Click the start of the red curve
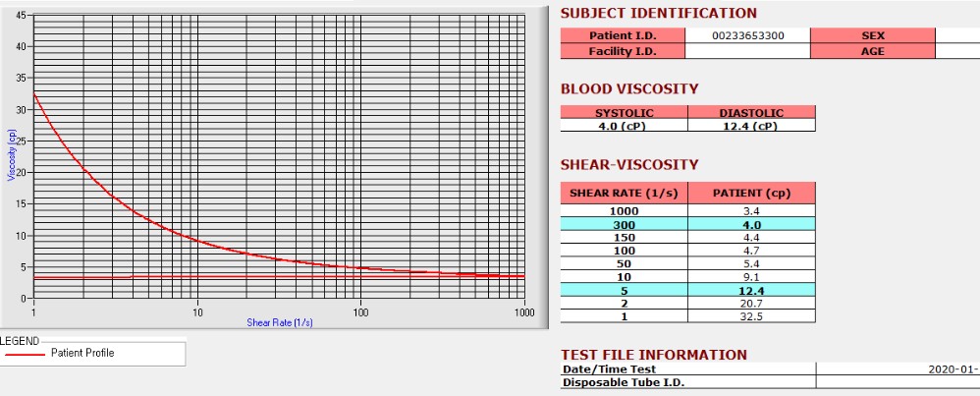Viewport: 980px width, 396px height. (33, 93)
